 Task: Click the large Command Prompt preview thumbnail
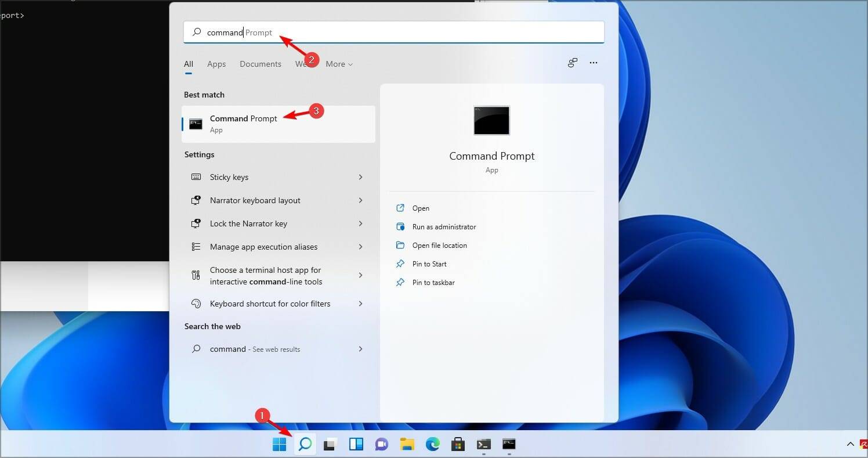point(491,120)
